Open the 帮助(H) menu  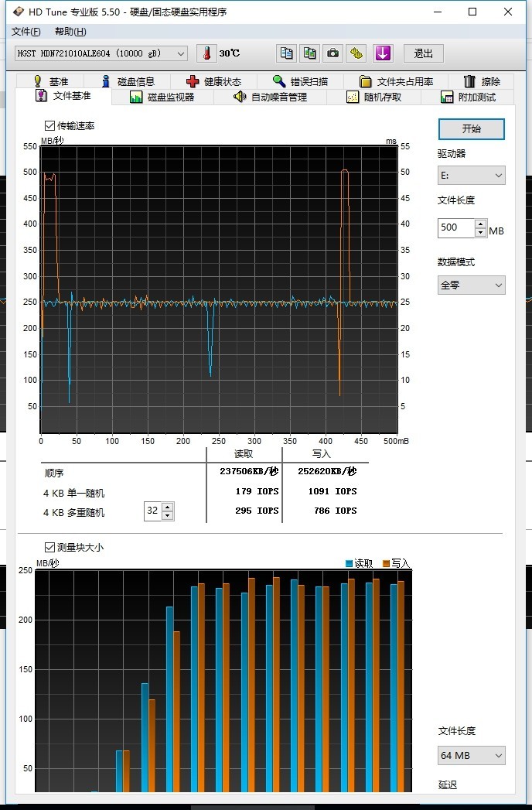(70, 32)
